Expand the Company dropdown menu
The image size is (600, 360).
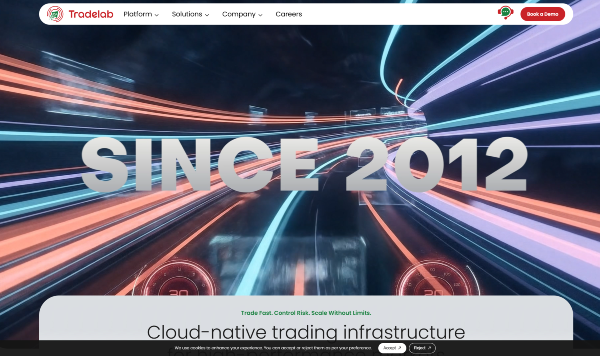[x=242, y=14]
